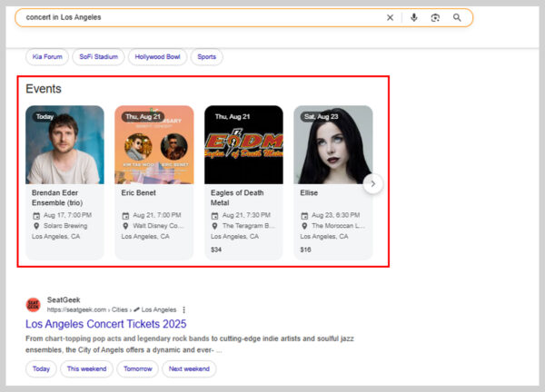
Task: Start voice search with microphone icon
Action: (x=413, y=17)
